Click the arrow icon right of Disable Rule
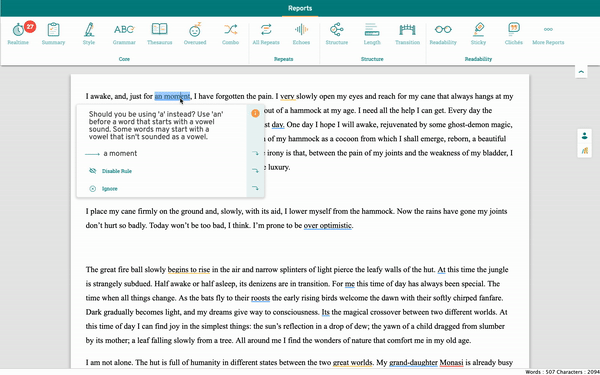The width and height of the screenshot is (600, 375). tap(255, 171)
